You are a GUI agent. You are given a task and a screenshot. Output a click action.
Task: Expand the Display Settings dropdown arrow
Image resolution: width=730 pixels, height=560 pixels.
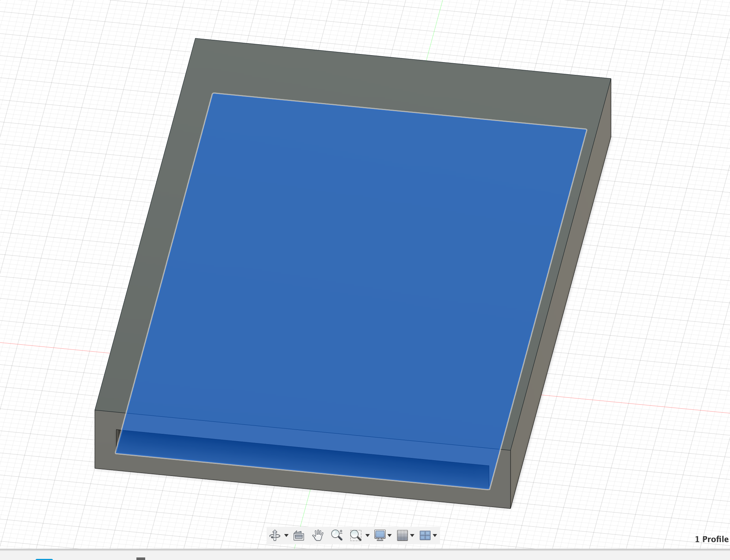coord(390,536)
